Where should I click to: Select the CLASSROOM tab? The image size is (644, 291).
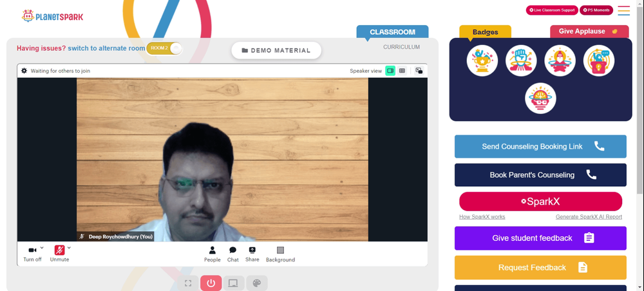[392, 32]
